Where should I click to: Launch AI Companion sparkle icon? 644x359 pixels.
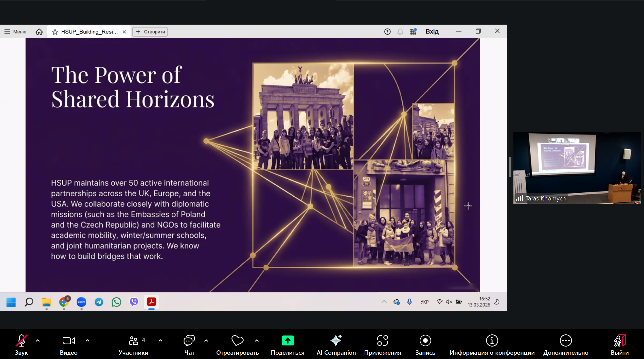pyautogui.click(x=336, y=340)
